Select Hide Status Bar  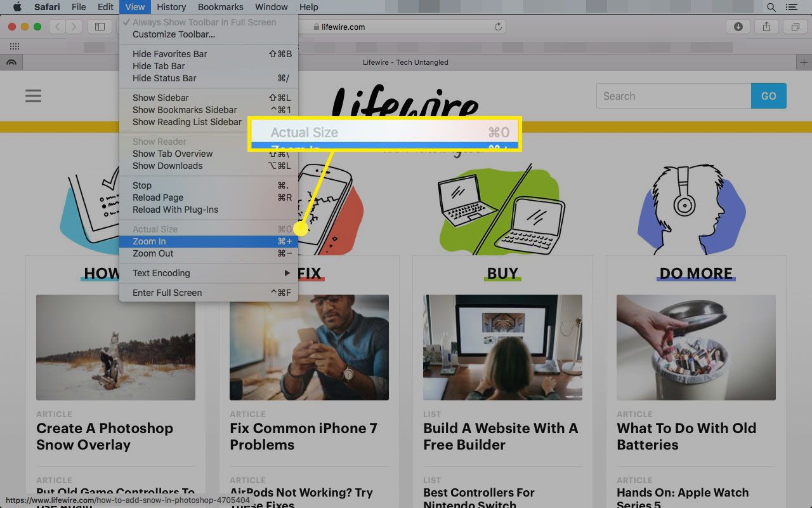209,78
